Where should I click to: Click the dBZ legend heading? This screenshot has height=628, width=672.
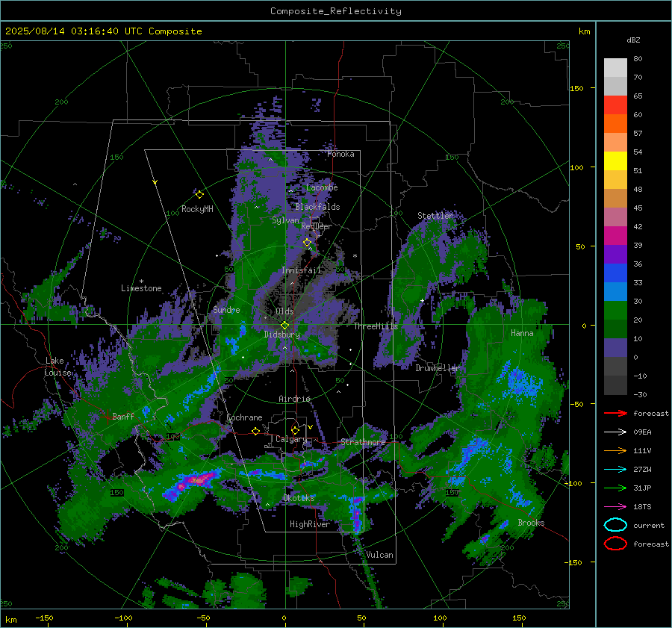(633, 40)
